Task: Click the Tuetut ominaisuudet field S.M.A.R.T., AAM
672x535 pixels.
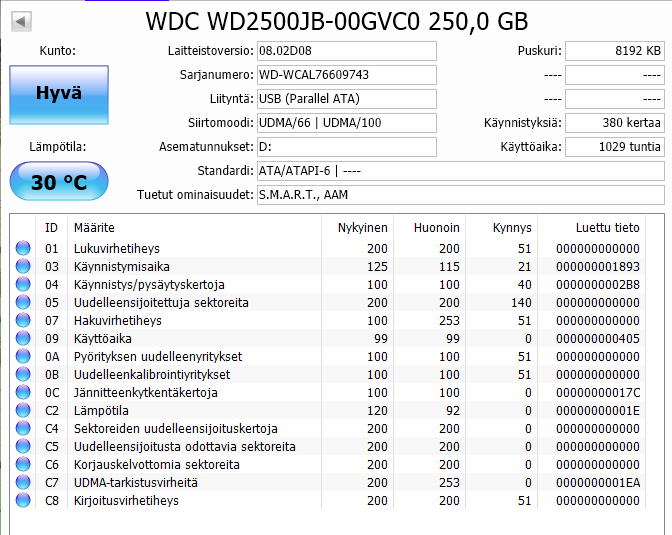Action: pos(461,195)
